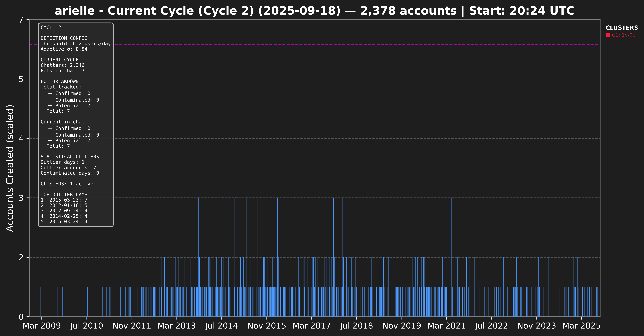Image resolution: width=644 pixels, height=336 pixels.
Task: Click outlier entry '1. 2015-03-23: 7'
Action: coord(64,200)
